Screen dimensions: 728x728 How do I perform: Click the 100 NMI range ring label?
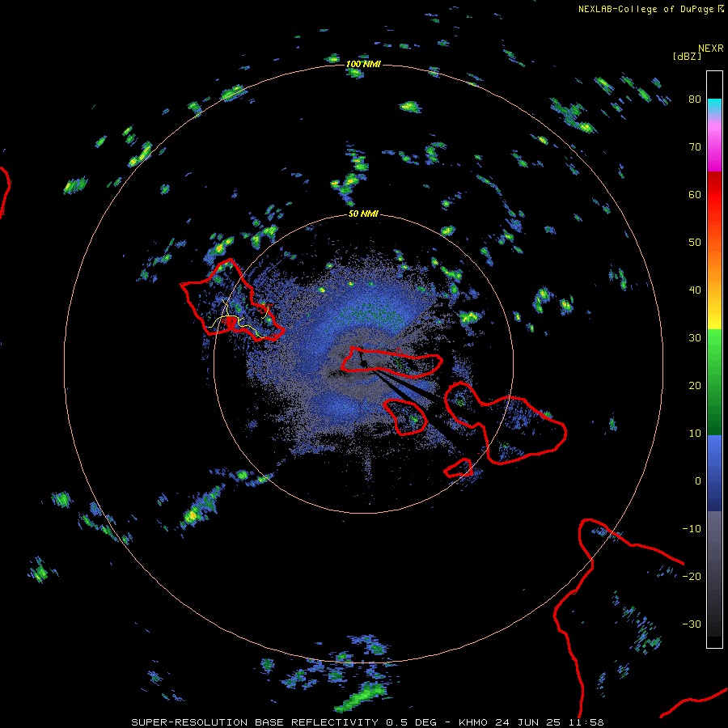(x=363, y=64)
